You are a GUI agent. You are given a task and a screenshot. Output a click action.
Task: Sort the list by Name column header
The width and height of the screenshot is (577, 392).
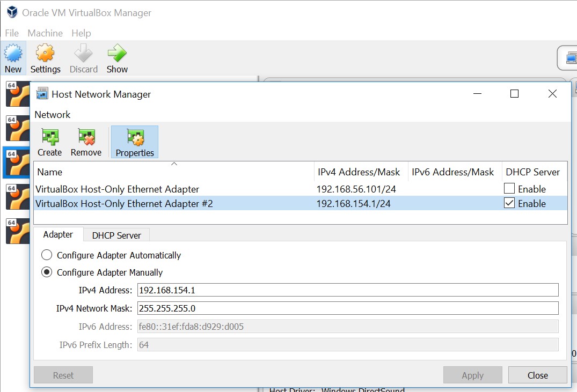(174, 172)
